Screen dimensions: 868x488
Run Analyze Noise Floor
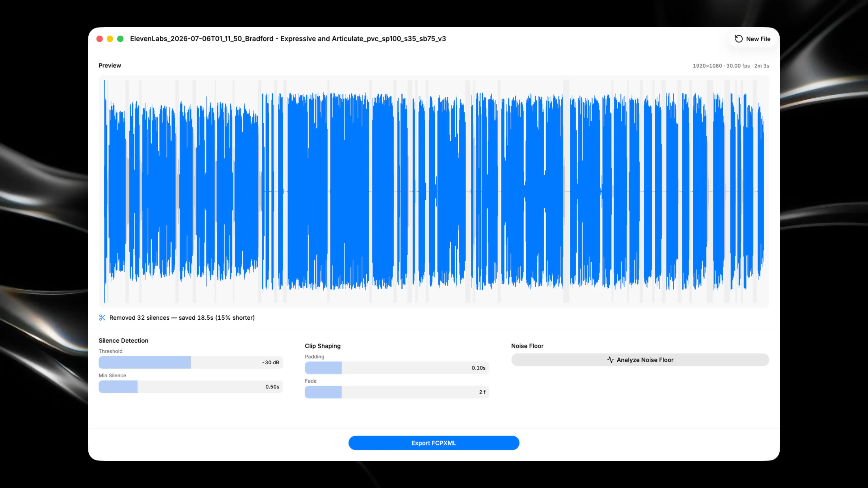[x=640, y=360]
